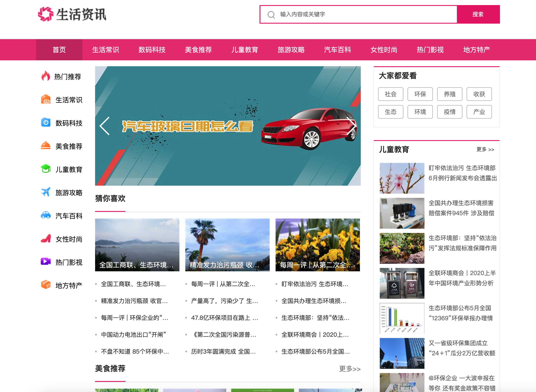Click the orange box icon for 地方特产
Image resolution: width=536 pixels, height=392 pixels.
(x=46, y=284)
